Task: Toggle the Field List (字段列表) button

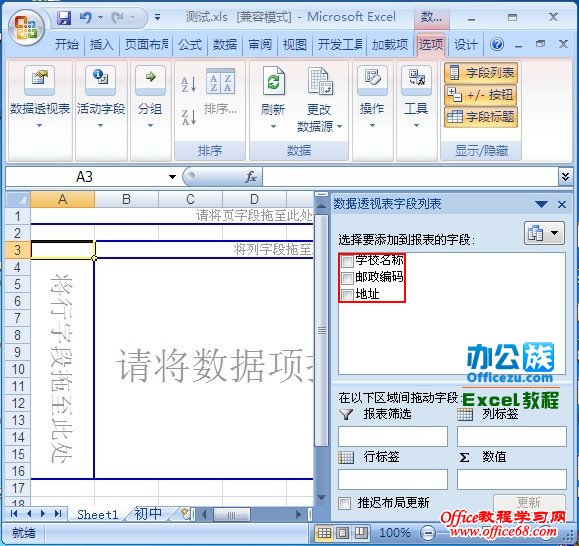Action: (x=481, y=73)
